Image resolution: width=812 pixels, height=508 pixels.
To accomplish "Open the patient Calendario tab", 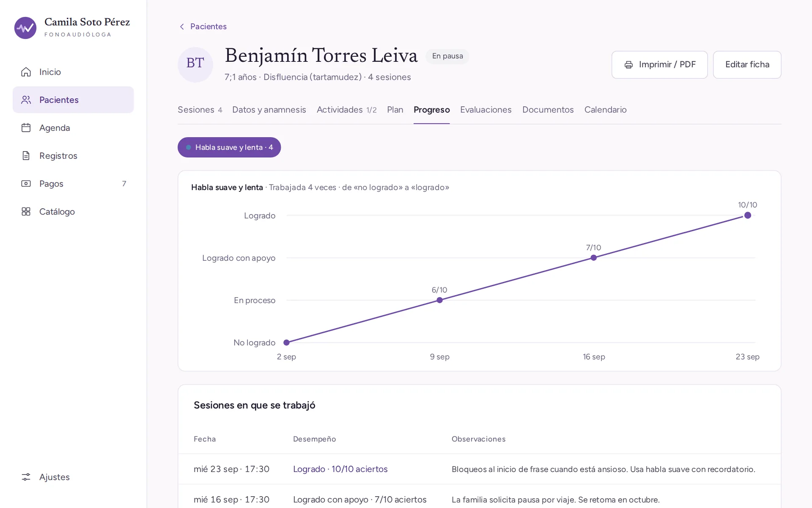I will coord(605,110).
